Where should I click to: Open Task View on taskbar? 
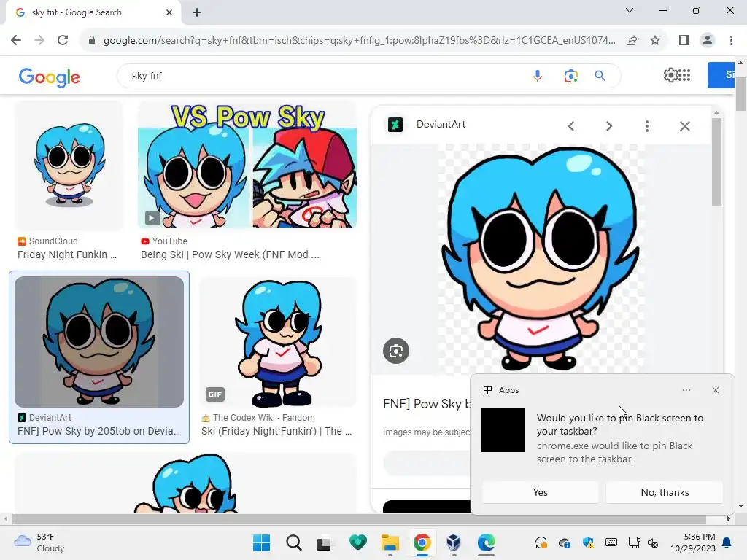click(x=325, y=542)
